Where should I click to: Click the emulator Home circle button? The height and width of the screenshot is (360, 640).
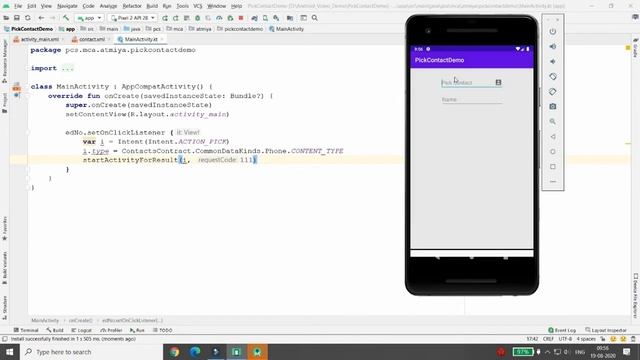[553, 151]
